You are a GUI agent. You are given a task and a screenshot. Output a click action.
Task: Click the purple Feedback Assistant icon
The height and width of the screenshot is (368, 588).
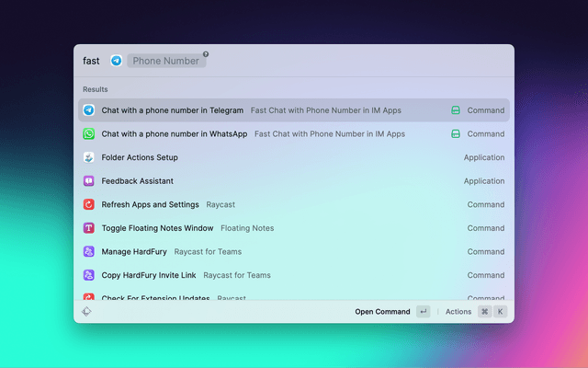coord(89,181)
